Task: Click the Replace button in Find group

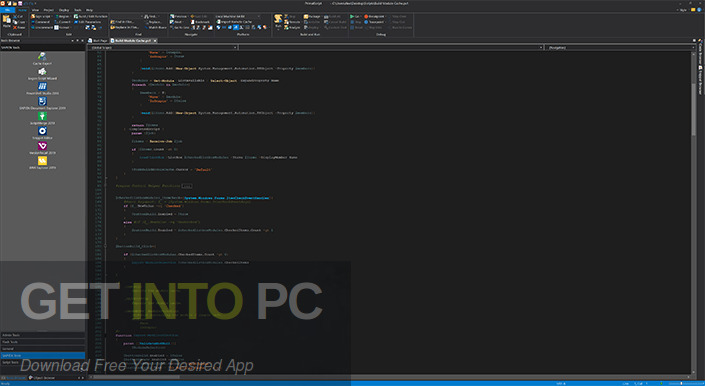Action: tap(154, 22)
